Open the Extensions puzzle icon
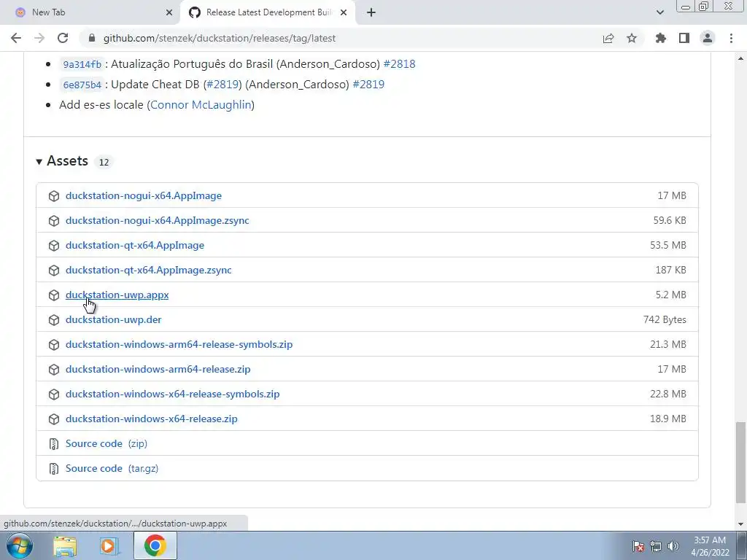Screen dimensions: 747x560 click(660, 38)
